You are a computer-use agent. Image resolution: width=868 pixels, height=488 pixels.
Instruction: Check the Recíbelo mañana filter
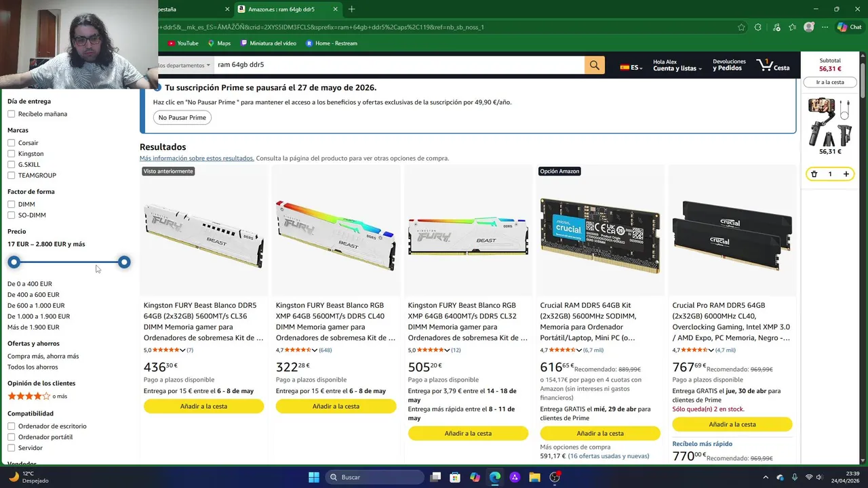pyautogui.click(x=12, y=114)
